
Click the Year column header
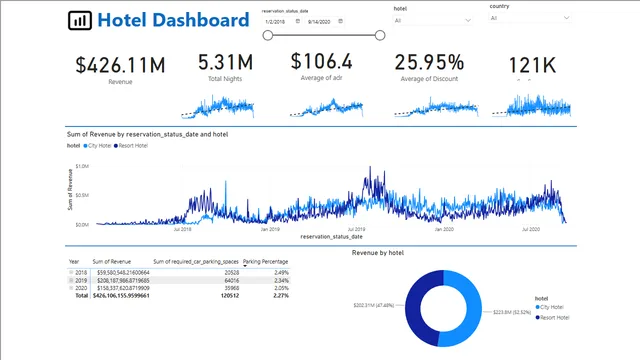[x=74, y=262]
